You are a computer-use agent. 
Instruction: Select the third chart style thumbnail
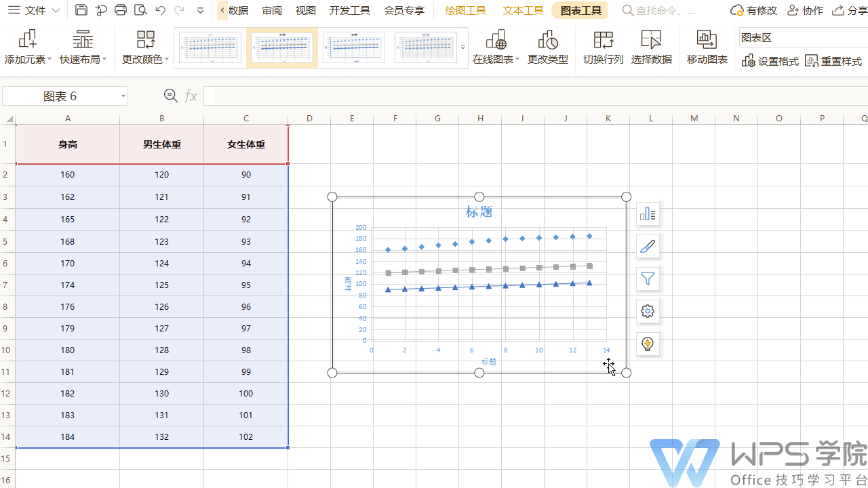tap(354, 47)
